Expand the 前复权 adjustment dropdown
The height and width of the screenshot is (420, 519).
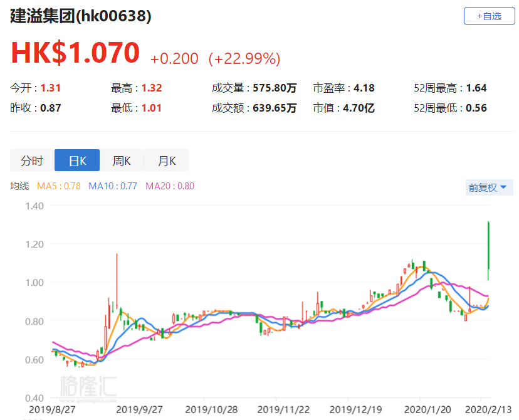489,187
